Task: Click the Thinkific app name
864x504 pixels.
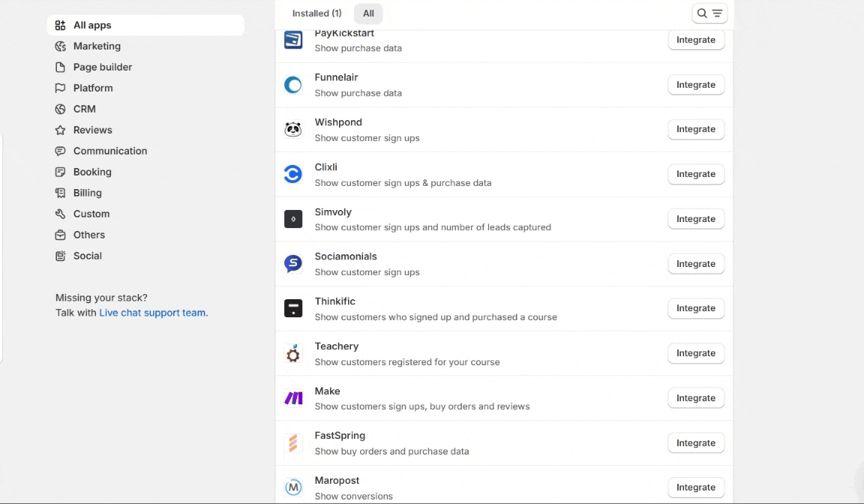Action: click(x=335, y=301)
